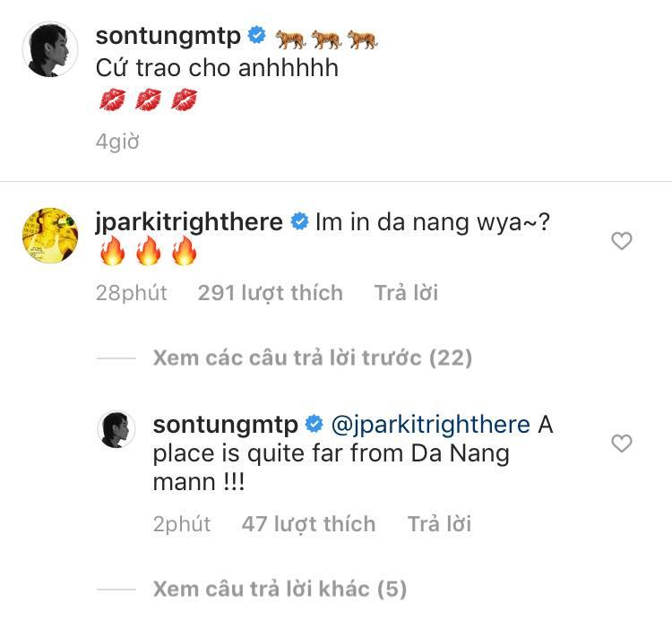The width and height of the screenshot is (672, 629).
Task: View the "47 lượt thích" likes list
Action: [308, 524]
